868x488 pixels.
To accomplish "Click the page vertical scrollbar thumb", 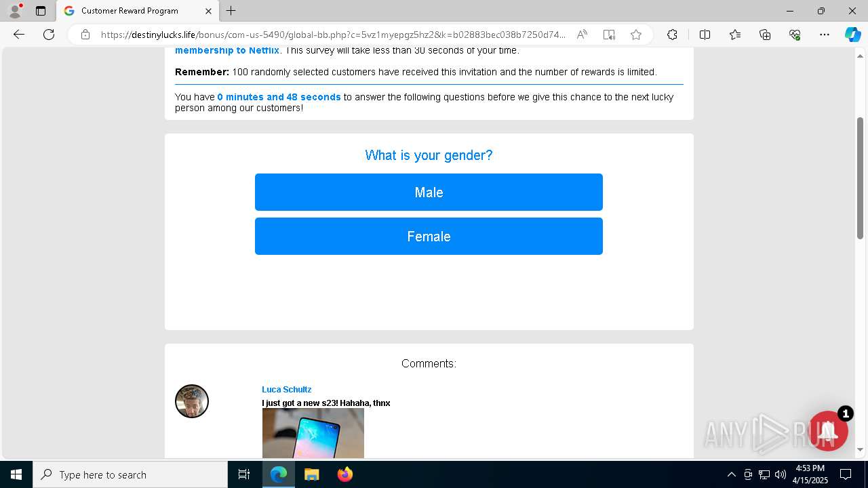I will [860, 178].
